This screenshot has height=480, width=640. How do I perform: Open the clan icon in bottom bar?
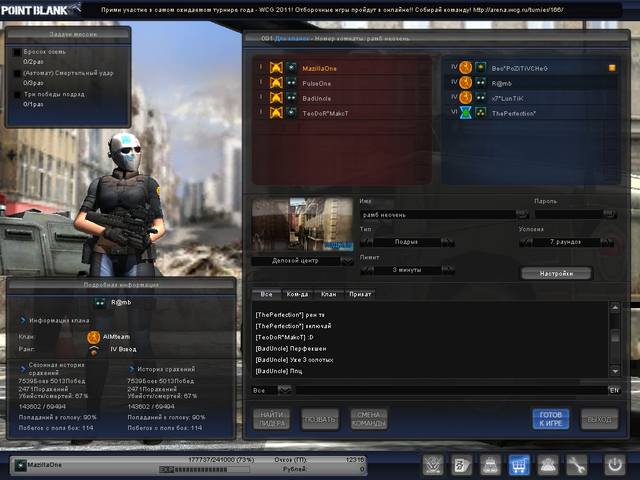click(548, 465)
